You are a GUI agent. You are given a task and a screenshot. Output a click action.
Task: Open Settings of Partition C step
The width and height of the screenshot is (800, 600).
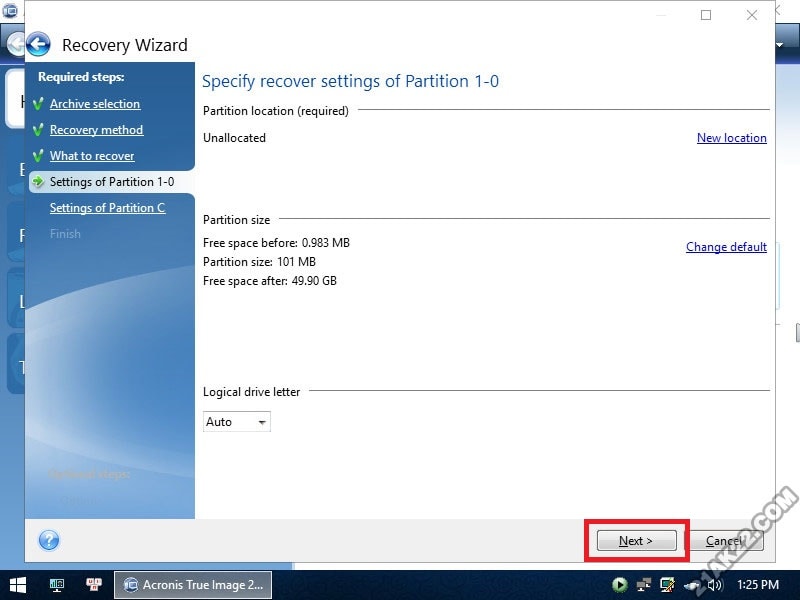pos(108,208)
